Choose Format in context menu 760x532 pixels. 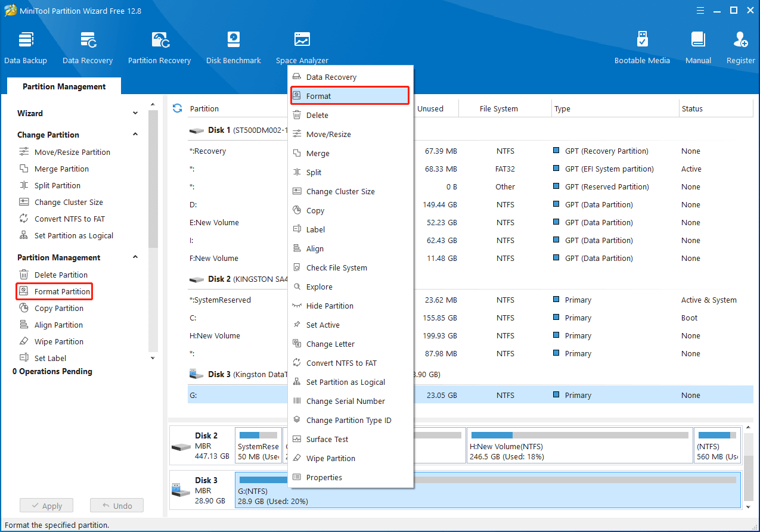(350, 96)
